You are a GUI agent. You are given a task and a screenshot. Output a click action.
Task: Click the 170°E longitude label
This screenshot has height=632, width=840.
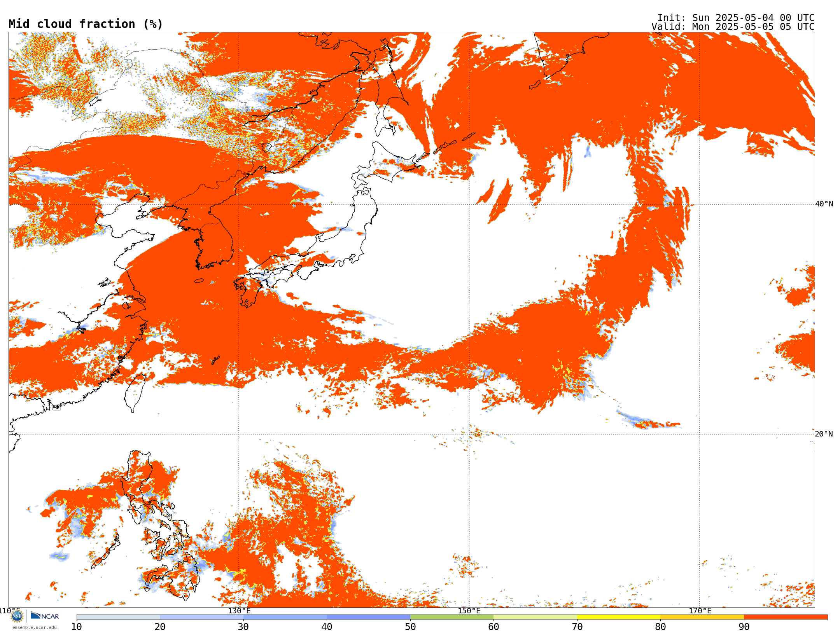(x=700, y=611)
